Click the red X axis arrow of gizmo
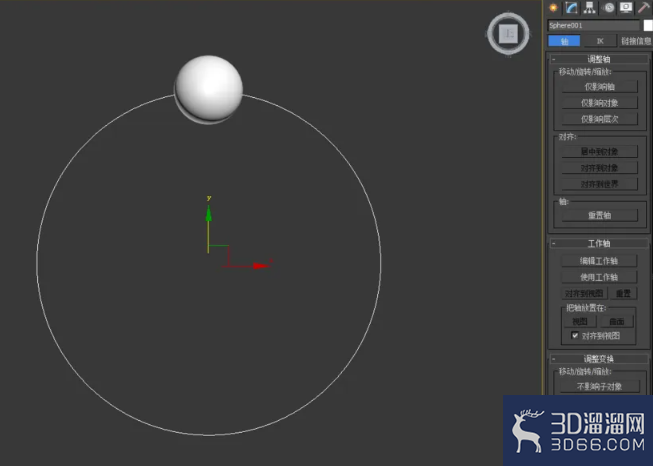 (261, 266)
